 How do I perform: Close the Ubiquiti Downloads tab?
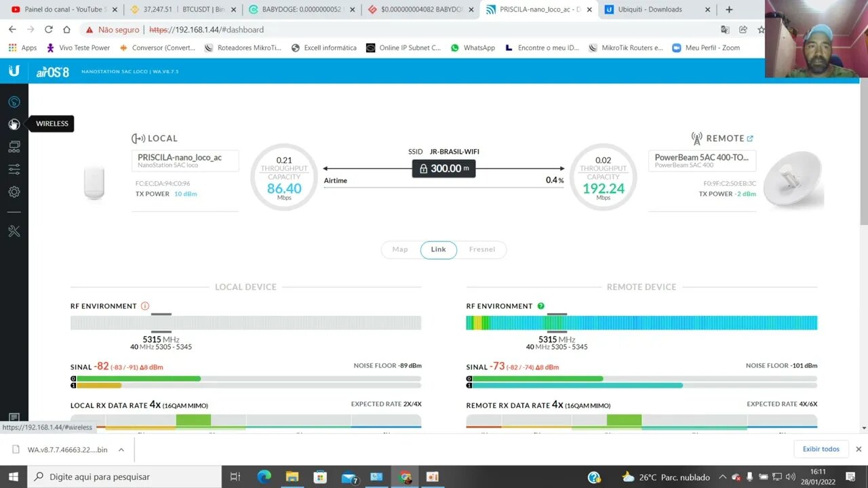(x=708, y=9)
